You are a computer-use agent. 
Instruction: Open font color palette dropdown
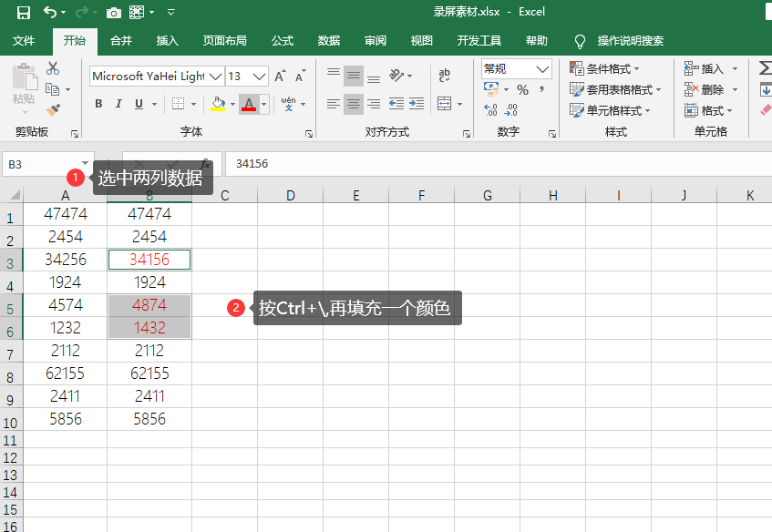point(264,105)
